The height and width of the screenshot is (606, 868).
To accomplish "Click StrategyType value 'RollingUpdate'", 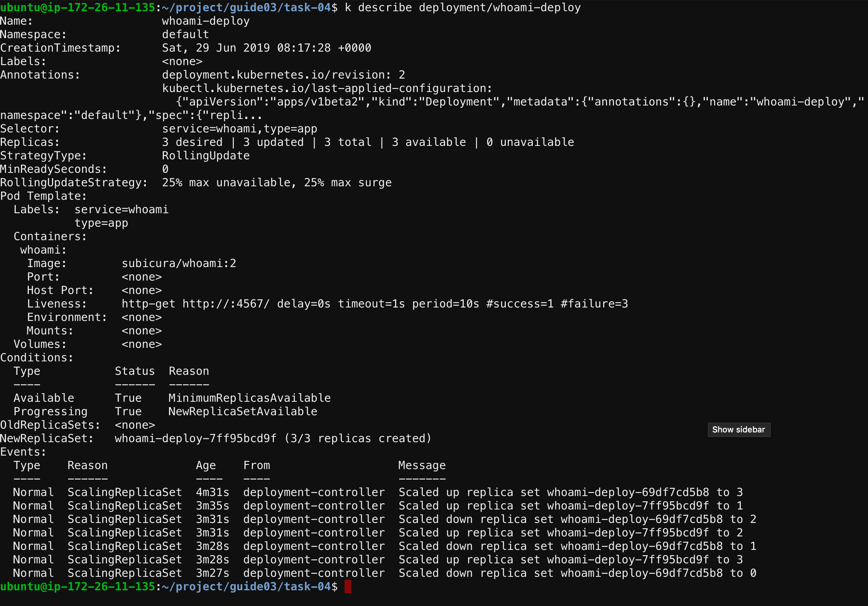I will pos(206,156).
